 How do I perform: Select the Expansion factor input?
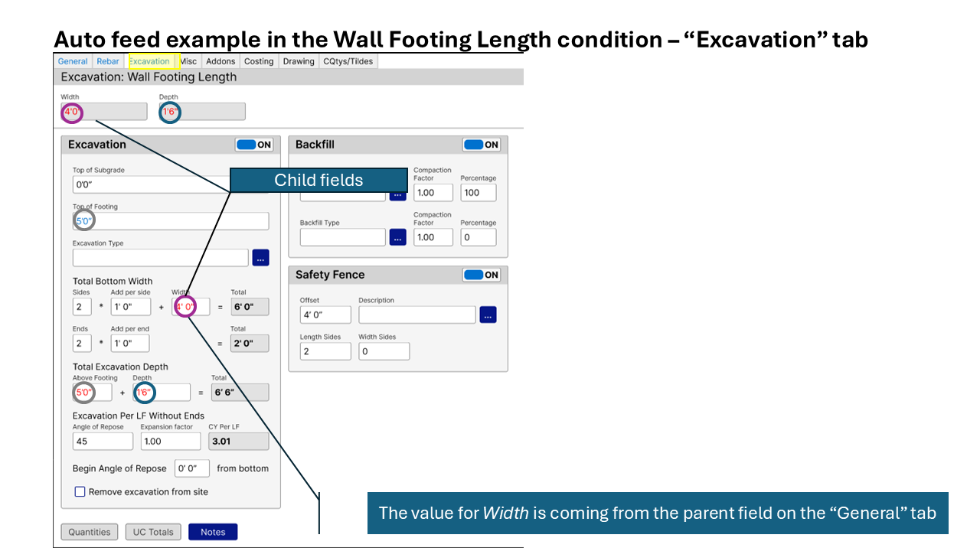[170, 442]
